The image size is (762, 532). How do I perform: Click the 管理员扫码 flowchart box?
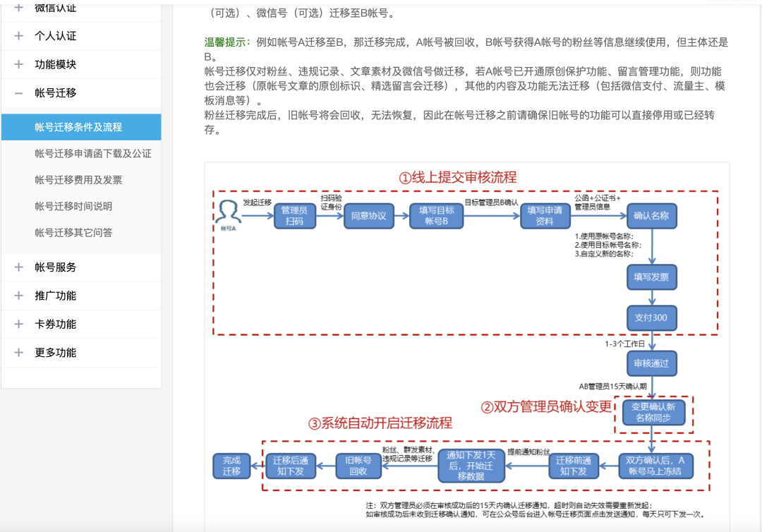(294, 216)
